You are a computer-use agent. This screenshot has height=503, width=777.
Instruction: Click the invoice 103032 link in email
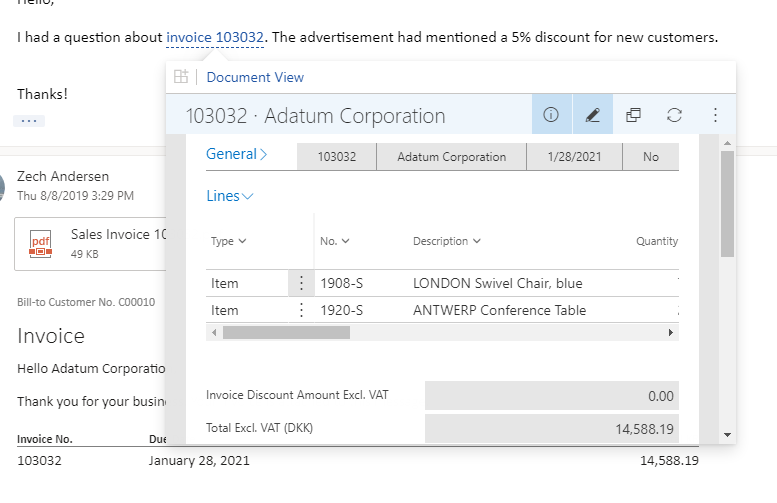(x=215, y=38)
